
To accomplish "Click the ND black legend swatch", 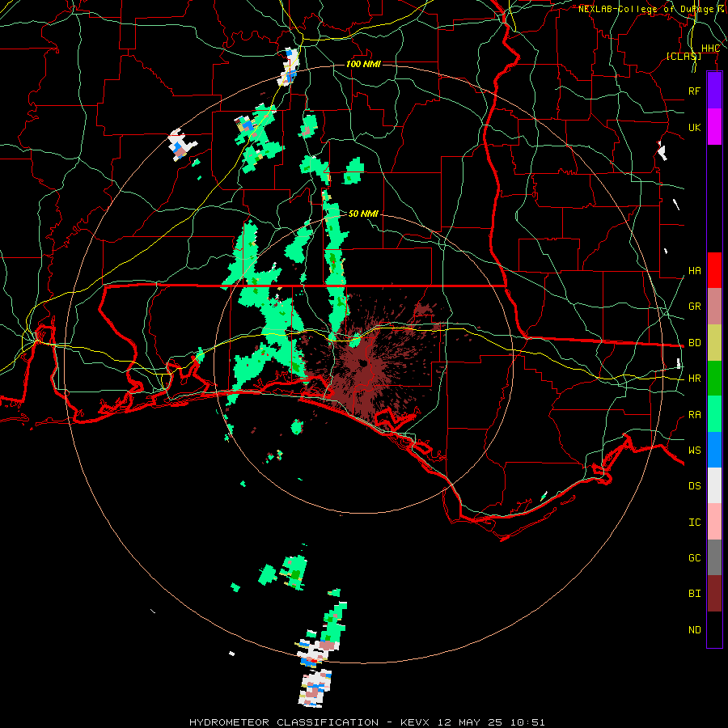I will pyautogui.click(x=714, y=629).
